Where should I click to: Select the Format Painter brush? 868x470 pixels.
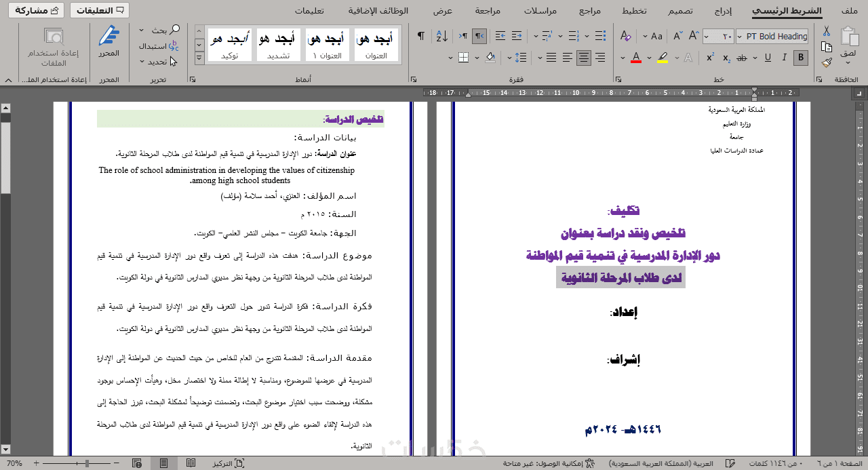click(826, 62)
